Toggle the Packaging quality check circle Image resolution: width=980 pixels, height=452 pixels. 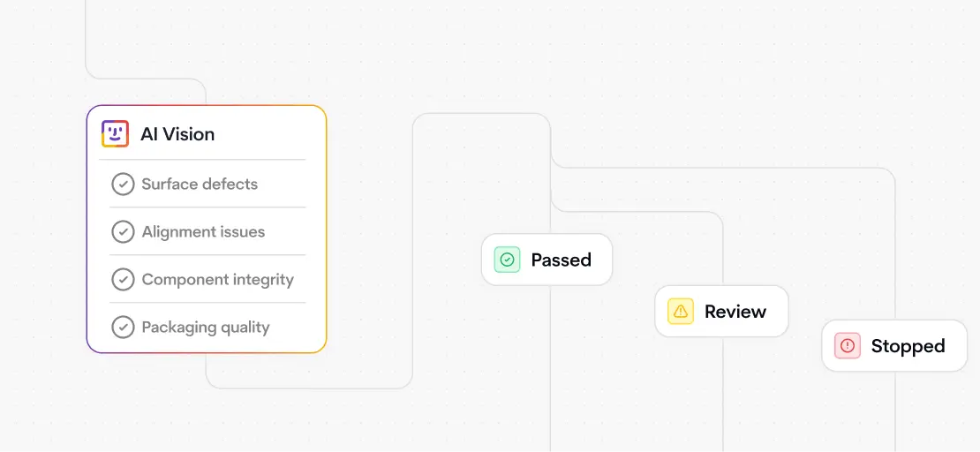[123, 328]
